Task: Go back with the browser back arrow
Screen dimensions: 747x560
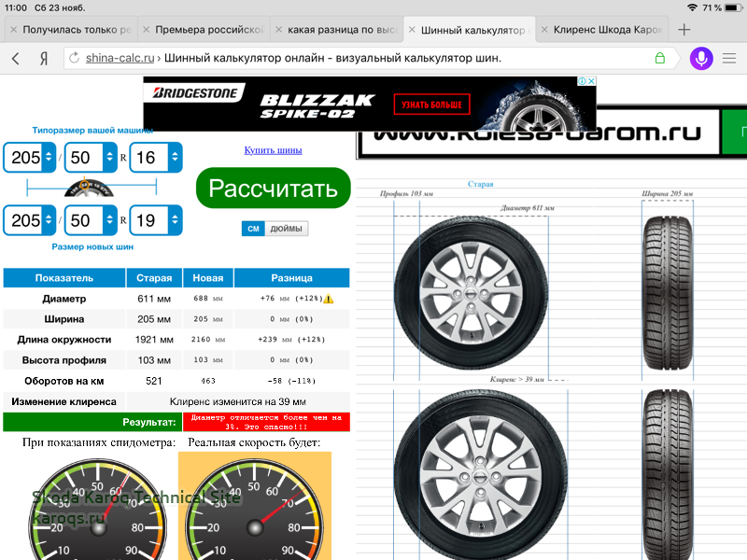Action: 16,59
